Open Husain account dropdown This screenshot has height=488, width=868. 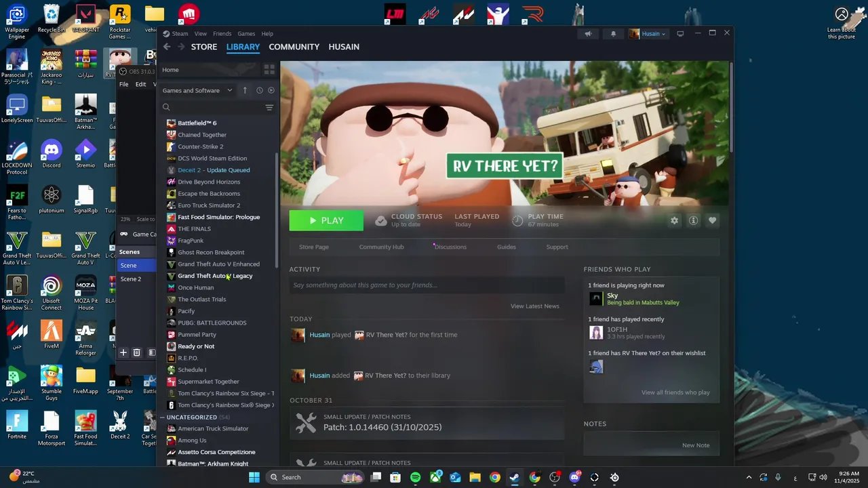[648, 34]
